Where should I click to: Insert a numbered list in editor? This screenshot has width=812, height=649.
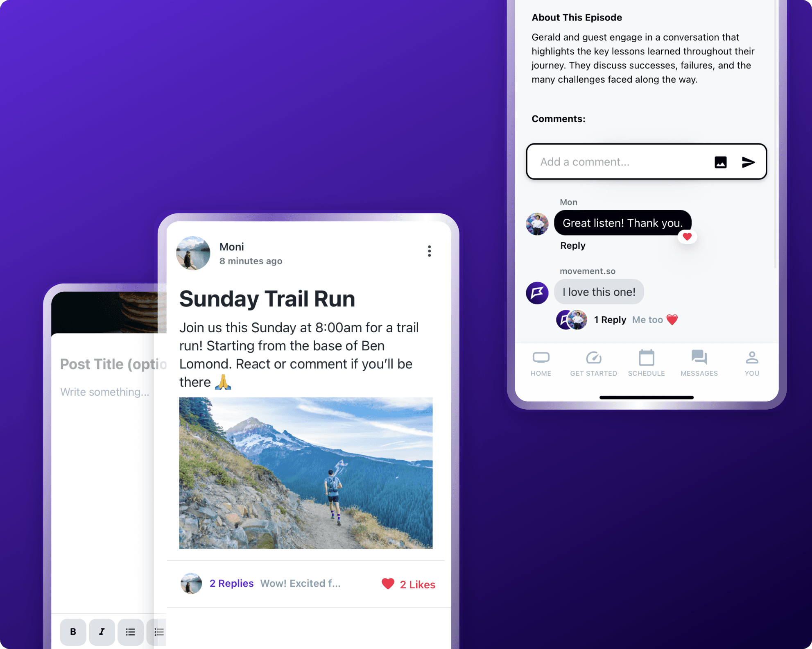coord(159,631)
